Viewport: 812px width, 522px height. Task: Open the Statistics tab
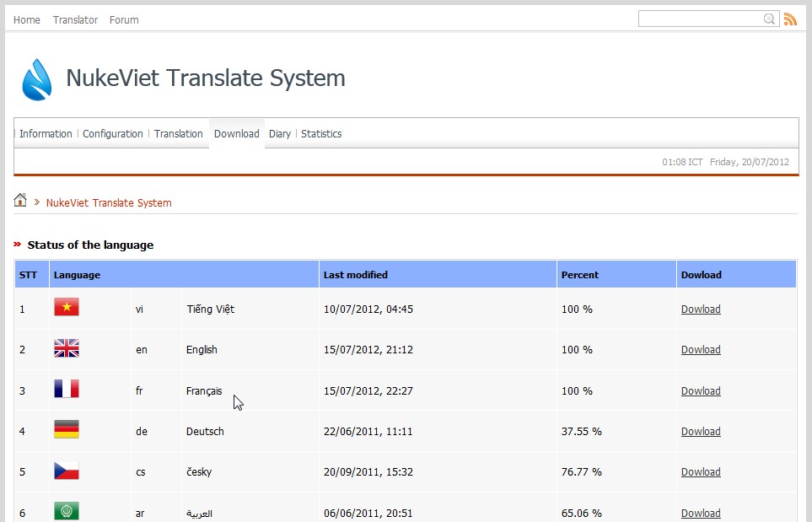321,133
